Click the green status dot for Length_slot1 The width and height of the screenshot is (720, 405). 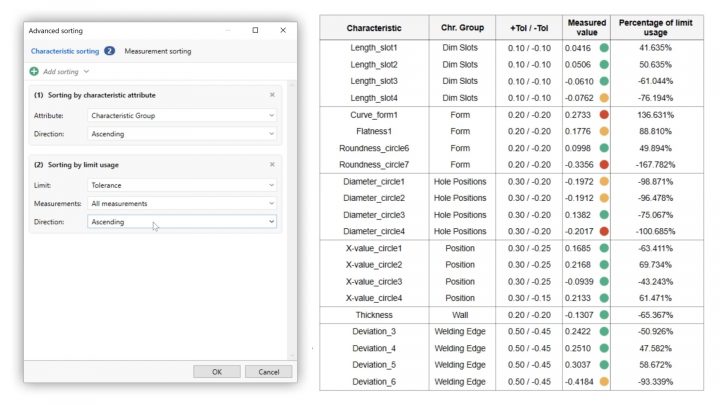point(604,47)
